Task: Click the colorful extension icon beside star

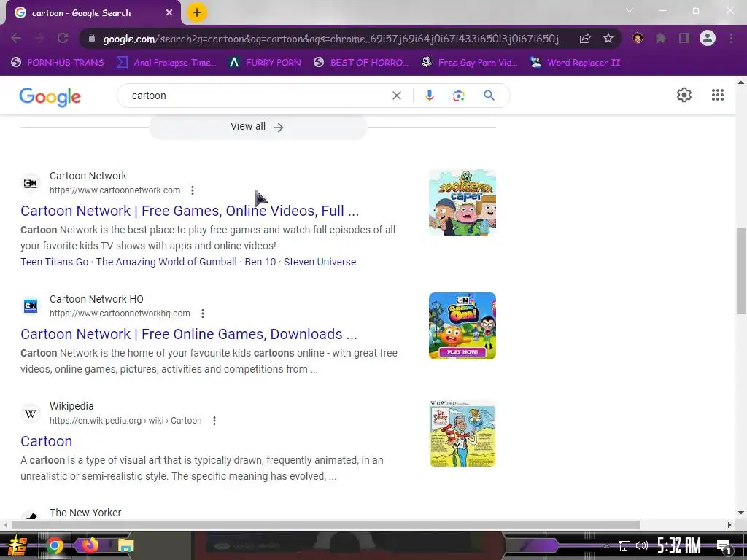Action: click(638, 38)
